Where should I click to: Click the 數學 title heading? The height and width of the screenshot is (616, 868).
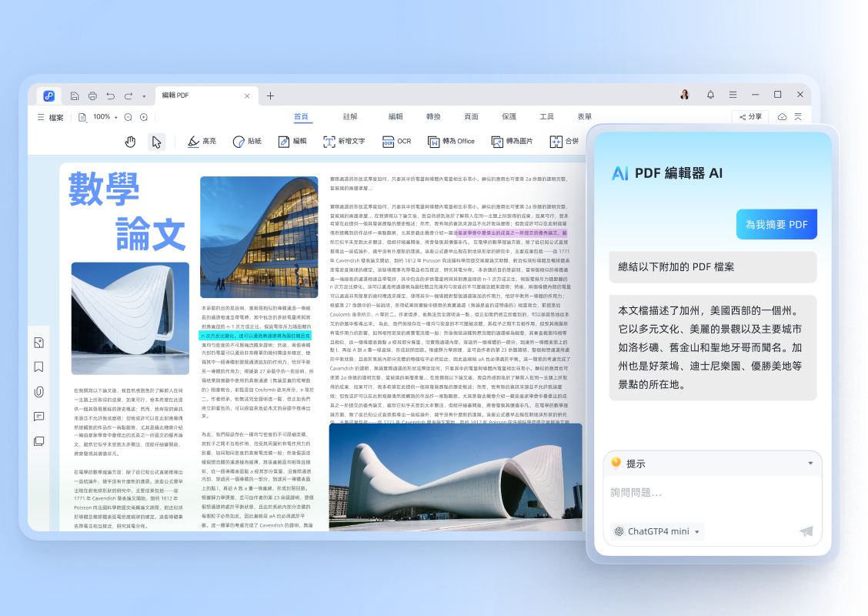(104, 189)
